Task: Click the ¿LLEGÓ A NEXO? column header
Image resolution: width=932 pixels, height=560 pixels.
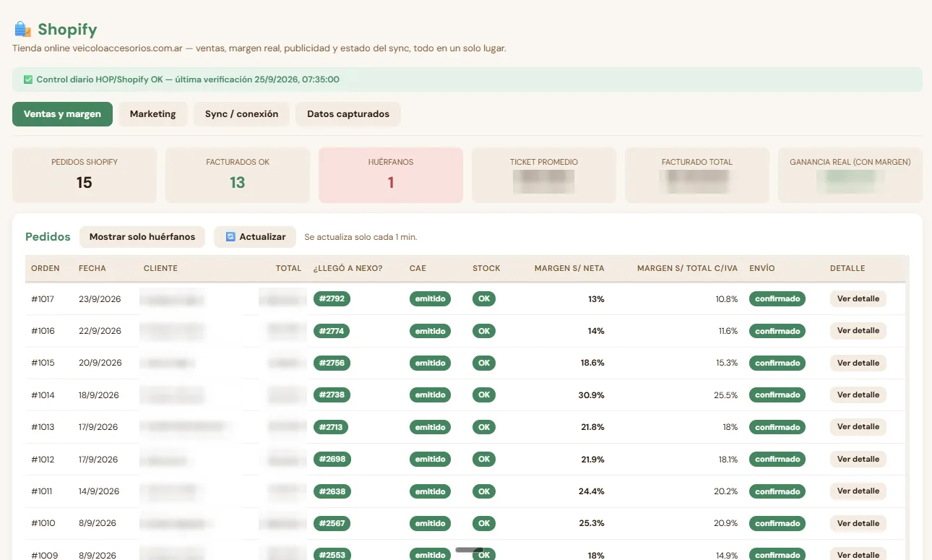Action: 348,268
